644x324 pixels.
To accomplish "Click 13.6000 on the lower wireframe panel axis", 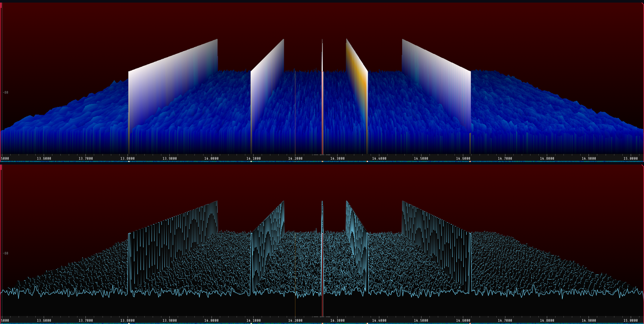I will click(44, 321).
